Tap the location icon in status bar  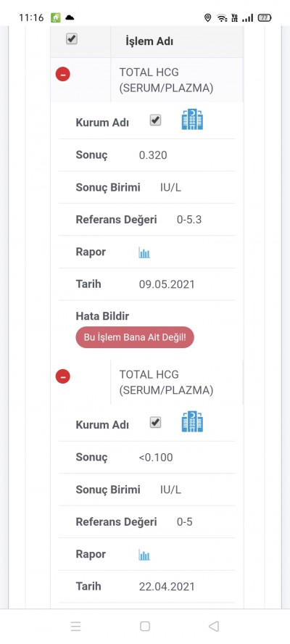pos(208,17)
